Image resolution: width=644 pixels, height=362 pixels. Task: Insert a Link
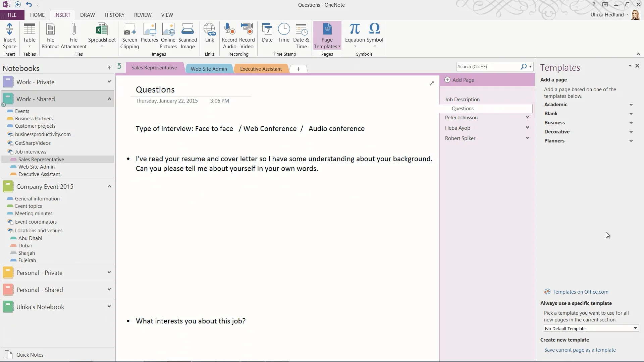(210, 33)
